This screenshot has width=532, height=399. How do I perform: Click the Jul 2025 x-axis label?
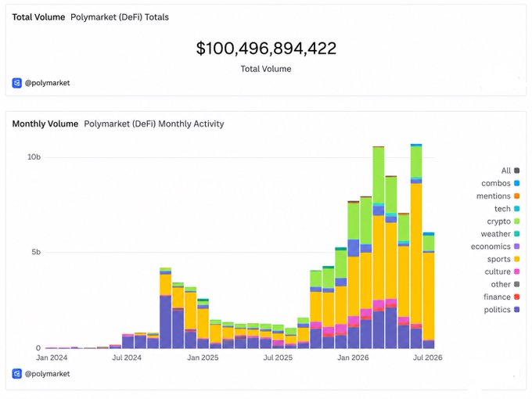click(278, 358)
